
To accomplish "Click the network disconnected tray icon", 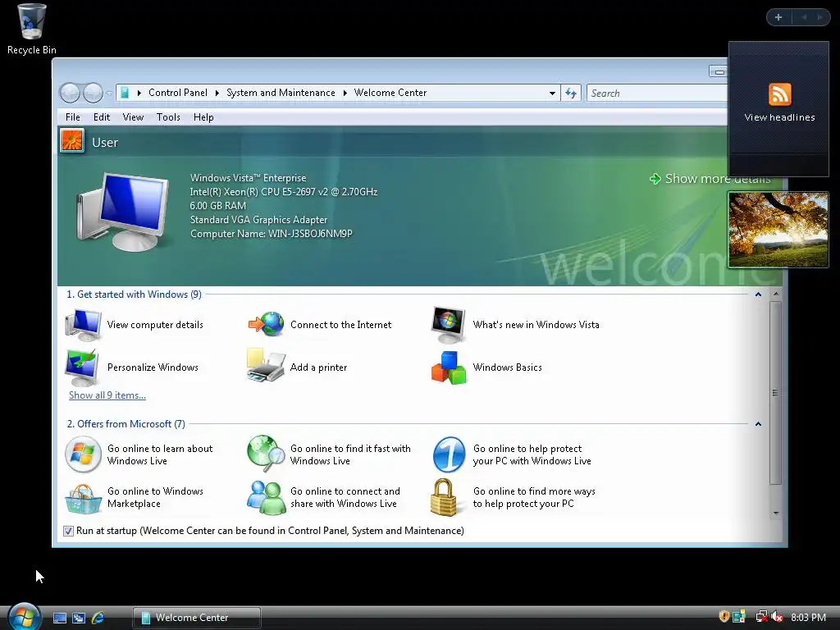I will 760,617.
